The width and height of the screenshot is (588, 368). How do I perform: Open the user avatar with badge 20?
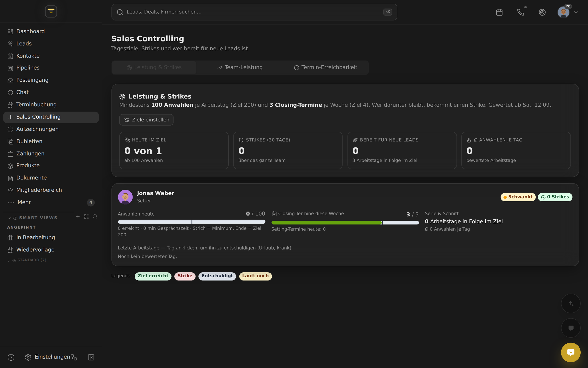[x=563, y=12]
